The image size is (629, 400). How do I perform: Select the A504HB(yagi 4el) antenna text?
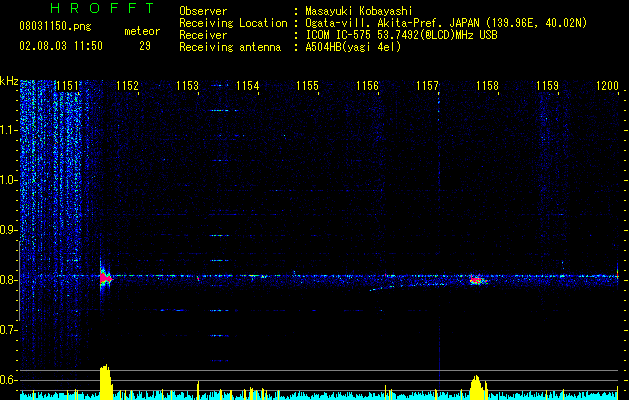[x=353, y=47]
